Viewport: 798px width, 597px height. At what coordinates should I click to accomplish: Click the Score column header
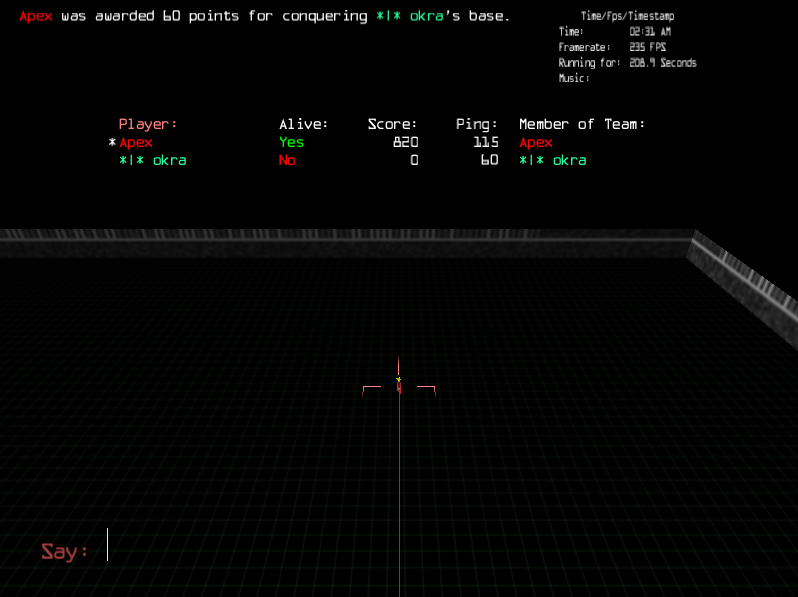[392, 124]
